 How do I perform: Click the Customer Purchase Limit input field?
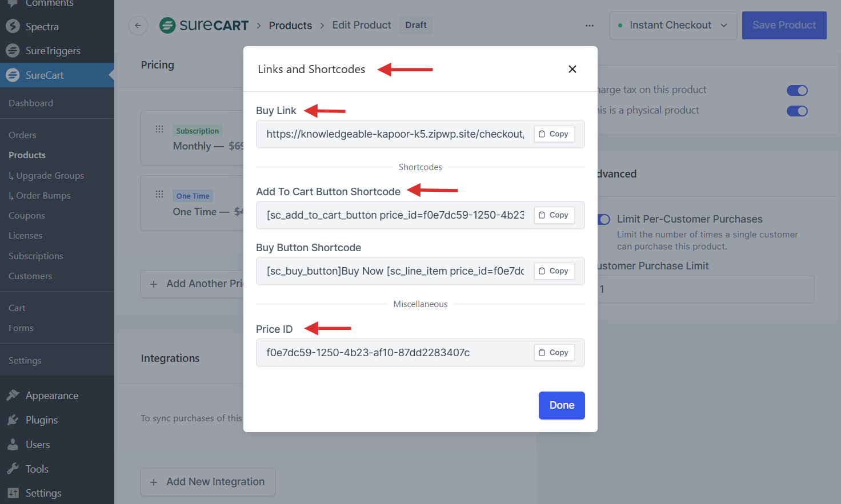pos(706,289)
